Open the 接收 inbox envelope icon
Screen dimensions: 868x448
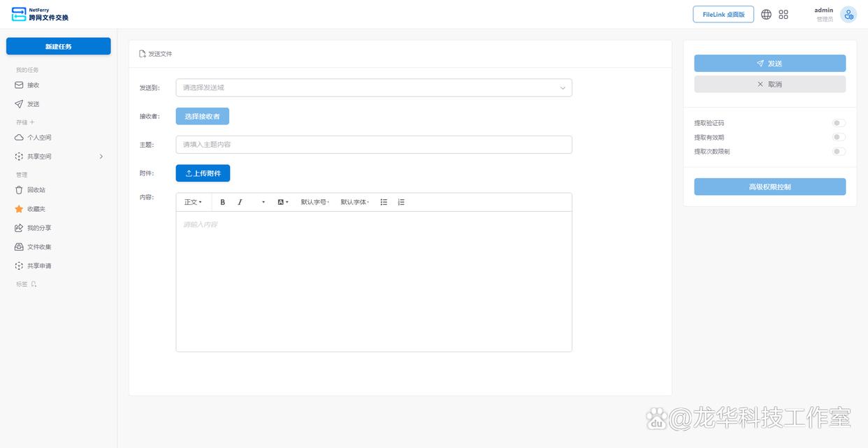(x=19, y=85)
